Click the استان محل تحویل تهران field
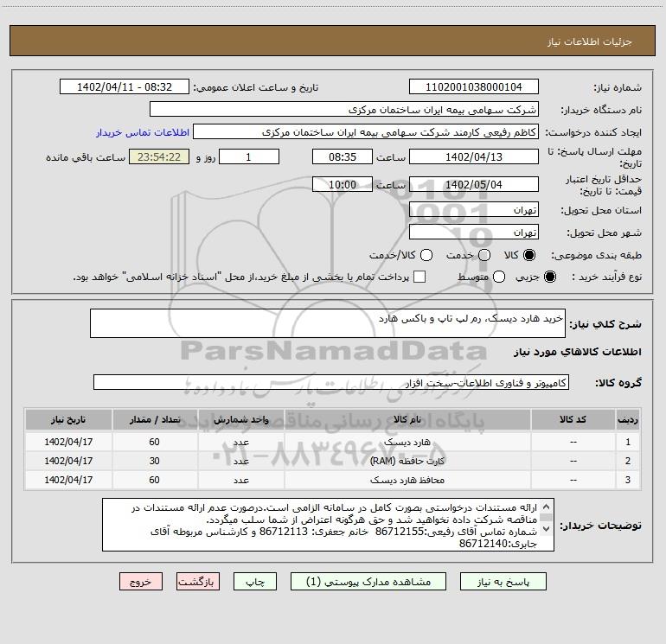666x644 pixels. pos(474,210)
